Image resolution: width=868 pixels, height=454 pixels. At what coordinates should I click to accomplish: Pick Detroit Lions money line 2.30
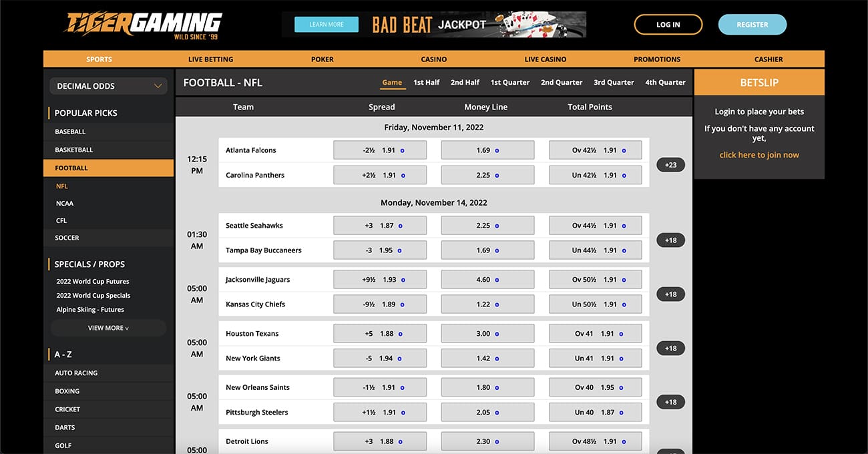pos(487,441)
